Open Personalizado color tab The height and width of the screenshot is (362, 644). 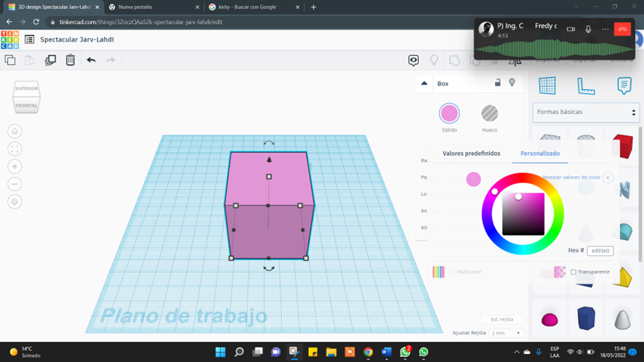540,153
